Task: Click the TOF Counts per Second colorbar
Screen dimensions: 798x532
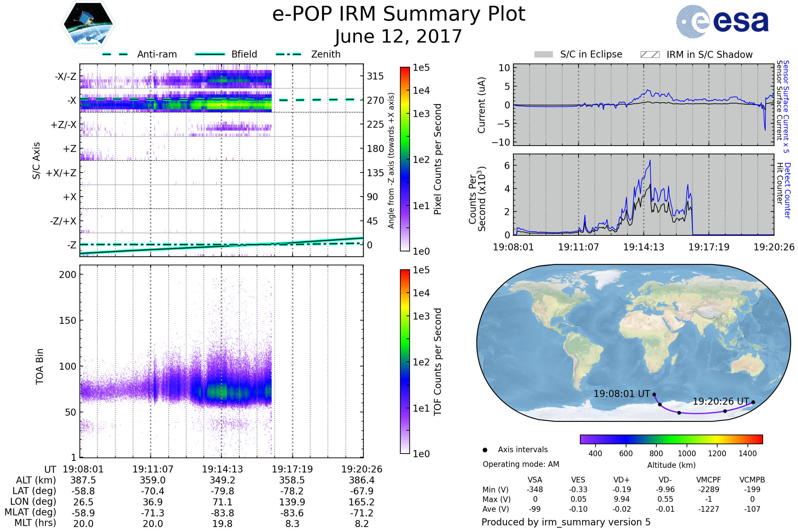Action: (x=405, y=361)
